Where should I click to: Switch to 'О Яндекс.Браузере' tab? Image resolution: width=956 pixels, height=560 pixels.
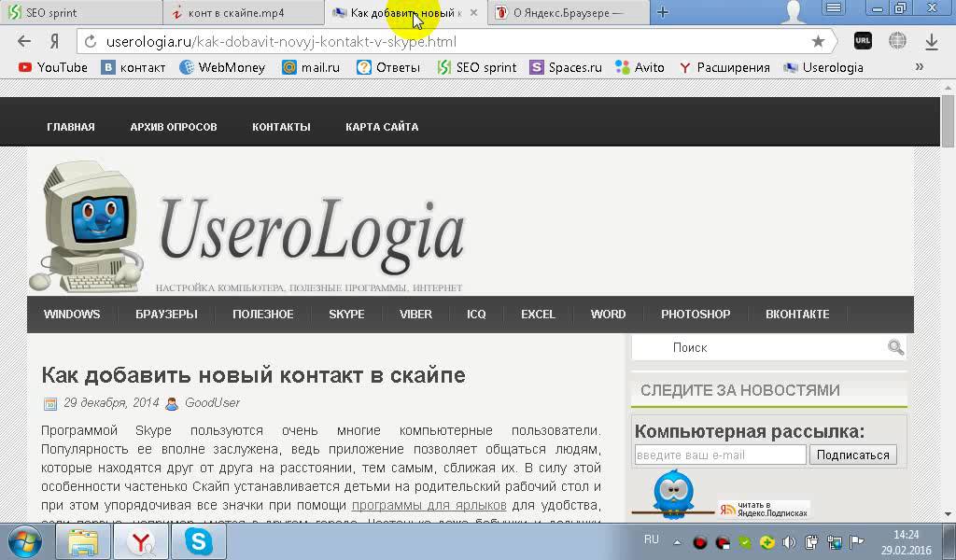(x=569, y=12)
